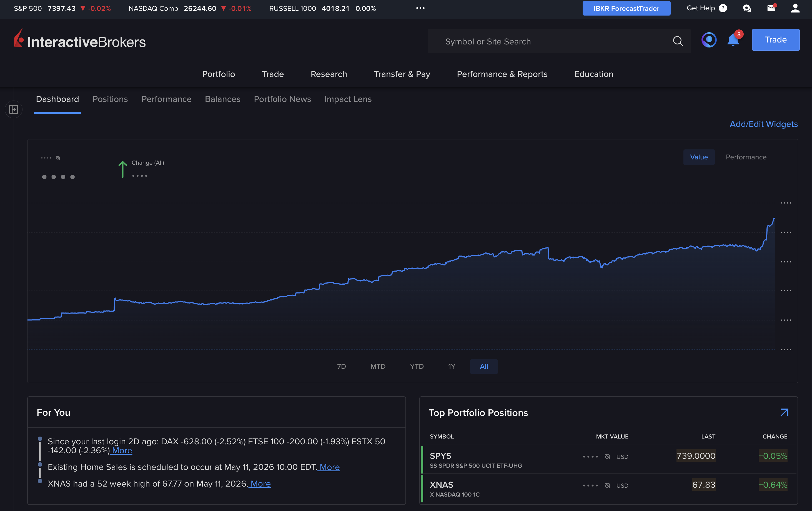The height and width of the screenshot is (511, 812).
Task: Show more ticker indices via ellipsis
Action: (x=420, y=8)
